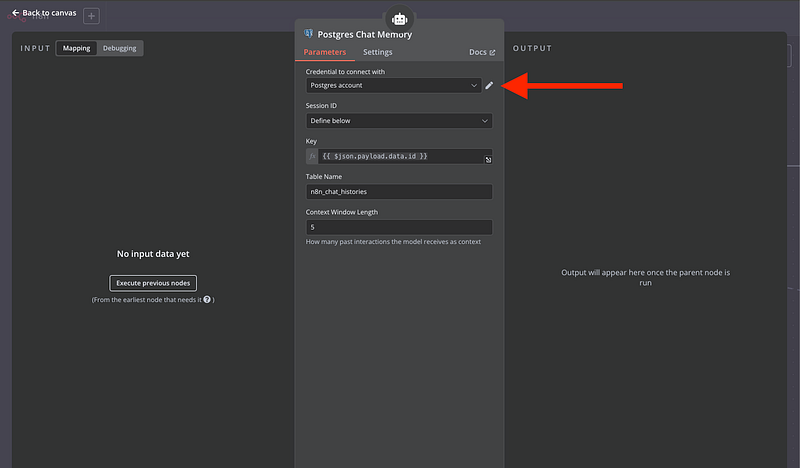Click the fx expression icon beside Key
Viewport: 800px width, 468px height.
tap(312, 157)
